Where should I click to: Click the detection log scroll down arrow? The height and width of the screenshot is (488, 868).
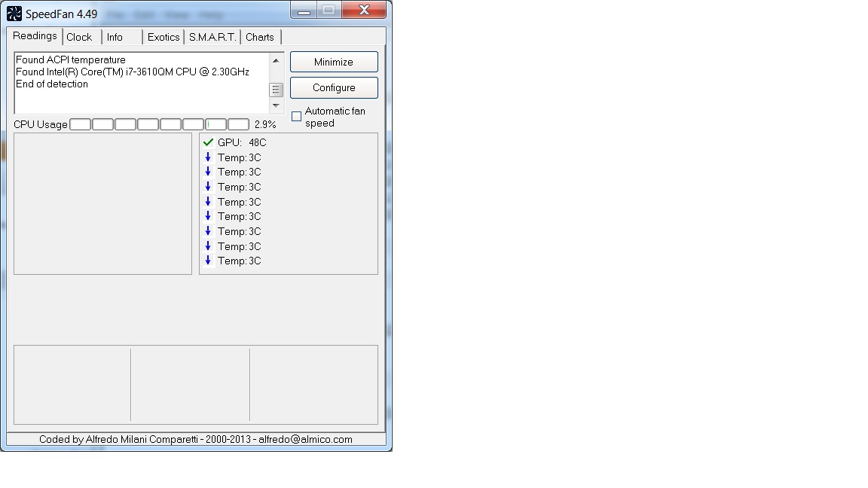276,105
